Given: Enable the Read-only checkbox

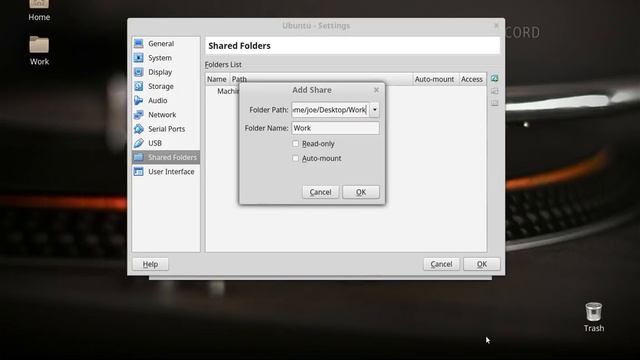Looking at the screenshot, I should [296, 144].
